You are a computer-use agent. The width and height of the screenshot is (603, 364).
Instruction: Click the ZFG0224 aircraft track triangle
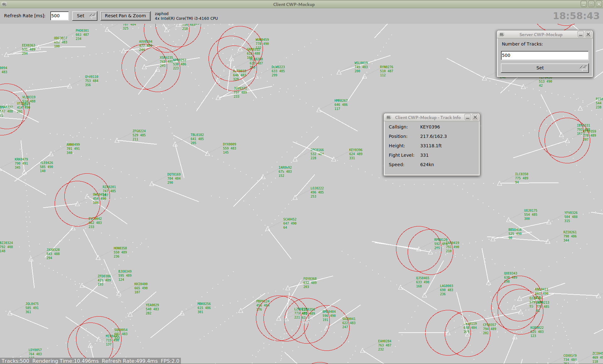tap(117, 140)
